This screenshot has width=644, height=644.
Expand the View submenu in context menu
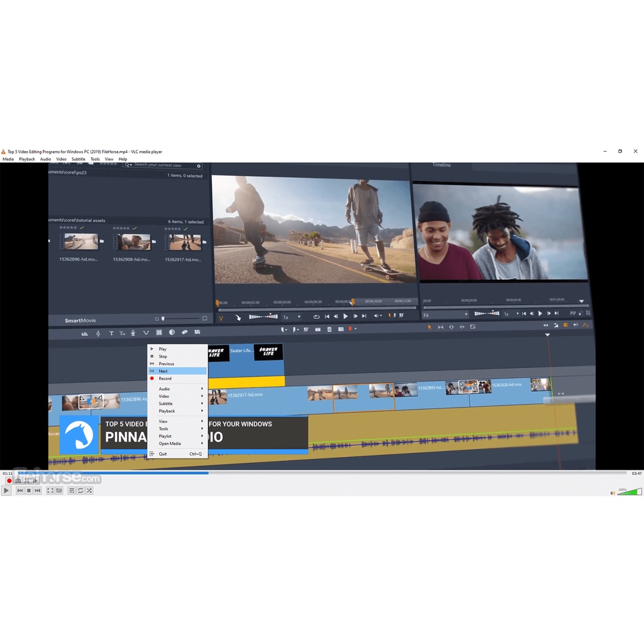point(177,421)
